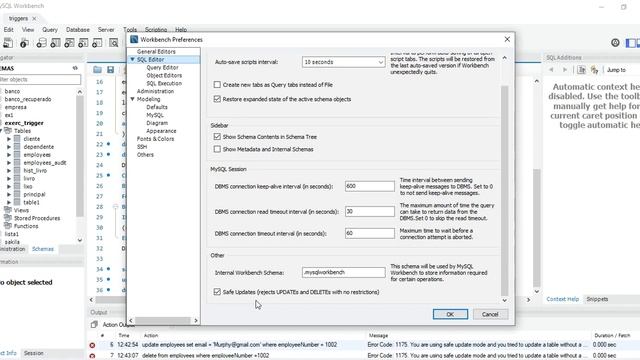Click the cliente table icon
This screenshot has height=360, width=640.
(17, 139)
